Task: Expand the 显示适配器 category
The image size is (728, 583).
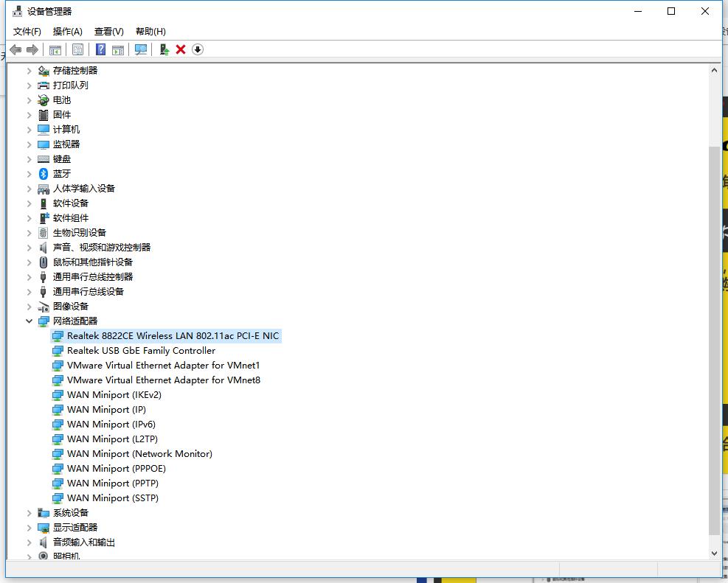Action: 30,528
